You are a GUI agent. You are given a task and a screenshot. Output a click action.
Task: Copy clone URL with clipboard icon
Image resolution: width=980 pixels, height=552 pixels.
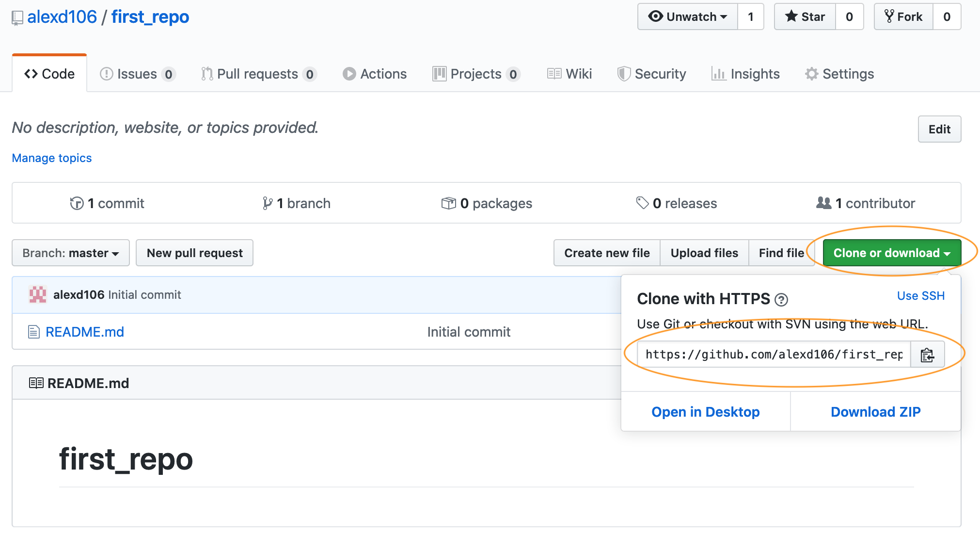coord(927,355)
